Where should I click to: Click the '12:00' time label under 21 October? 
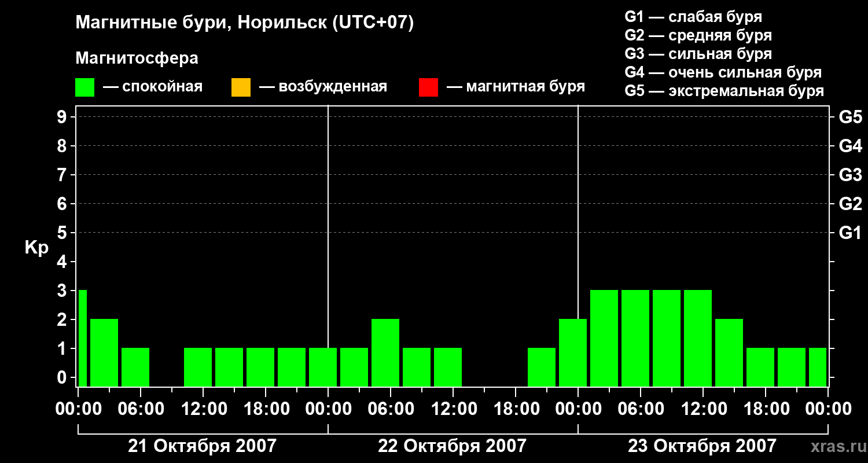tap(203, 409)
